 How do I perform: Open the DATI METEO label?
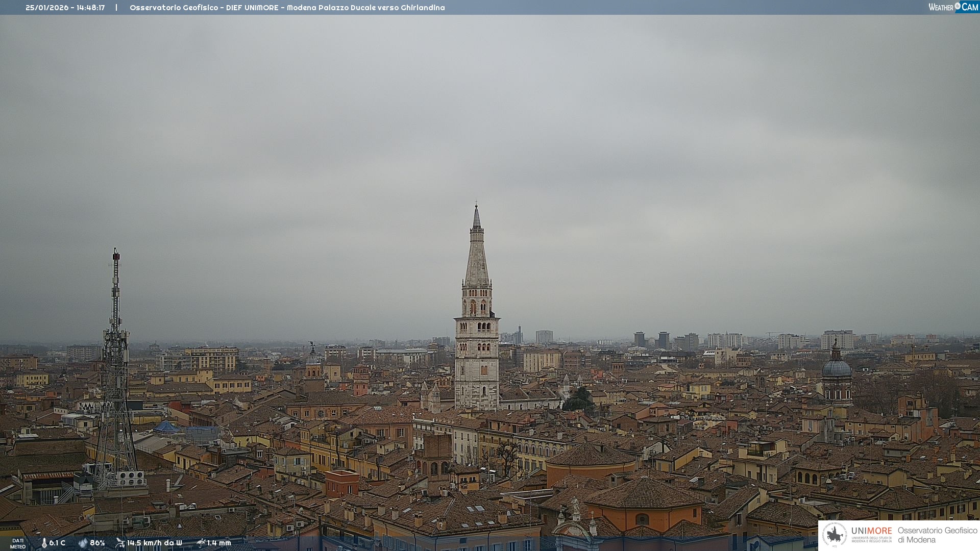pos(18,543)
